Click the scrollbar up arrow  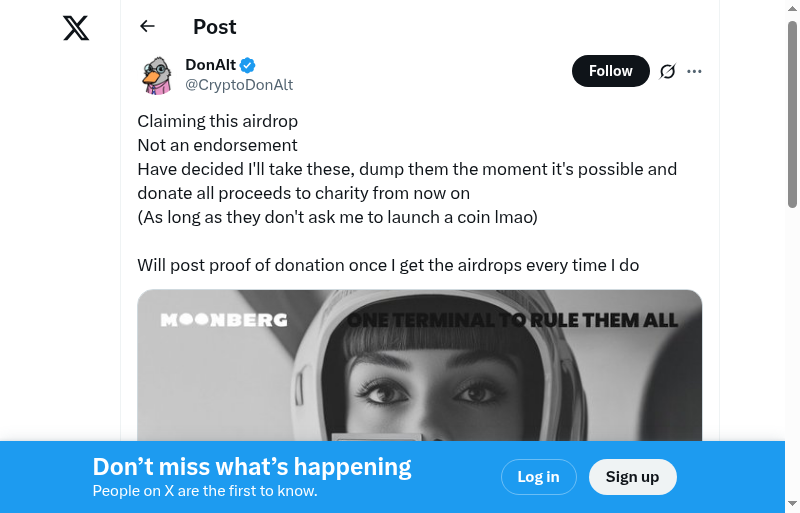pos(792,9)
